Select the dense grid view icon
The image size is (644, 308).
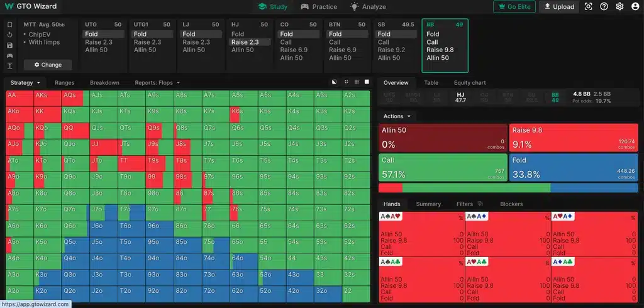pos(357,82)
